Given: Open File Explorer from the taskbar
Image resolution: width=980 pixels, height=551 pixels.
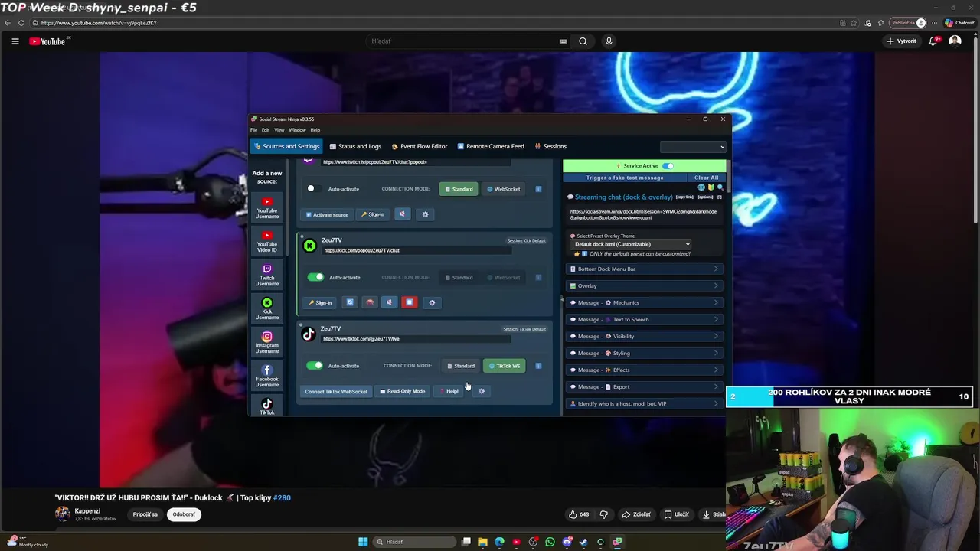Looking at the screenshot, I should (482, 542).
